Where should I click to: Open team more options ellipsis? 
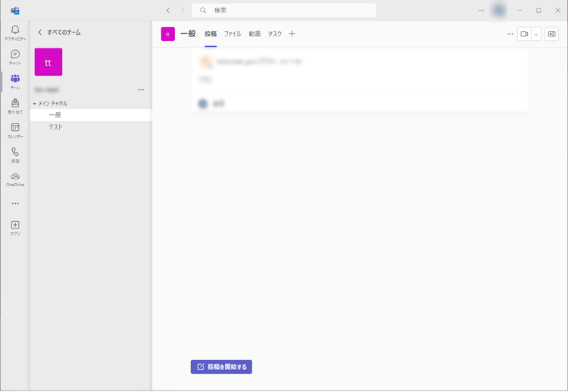click(x=141, y=90)
